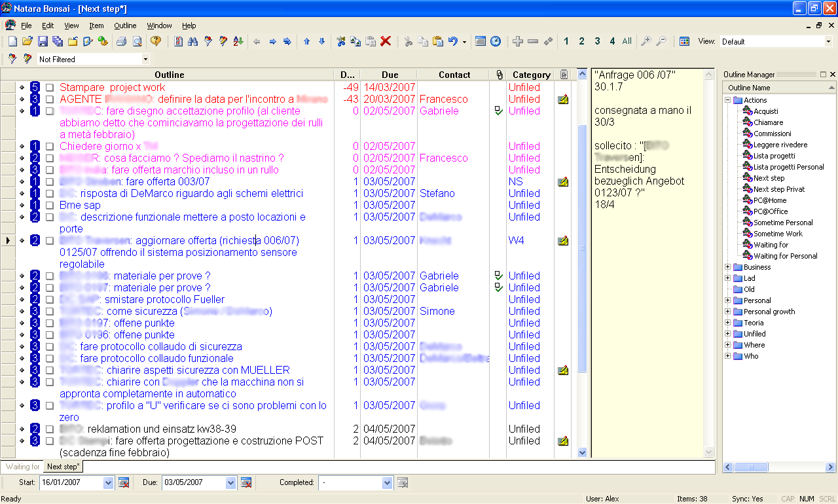The width and height of the screenshot is (838, 504).
Task: Expand the Who folder node
Action: (x=727, y=356)
